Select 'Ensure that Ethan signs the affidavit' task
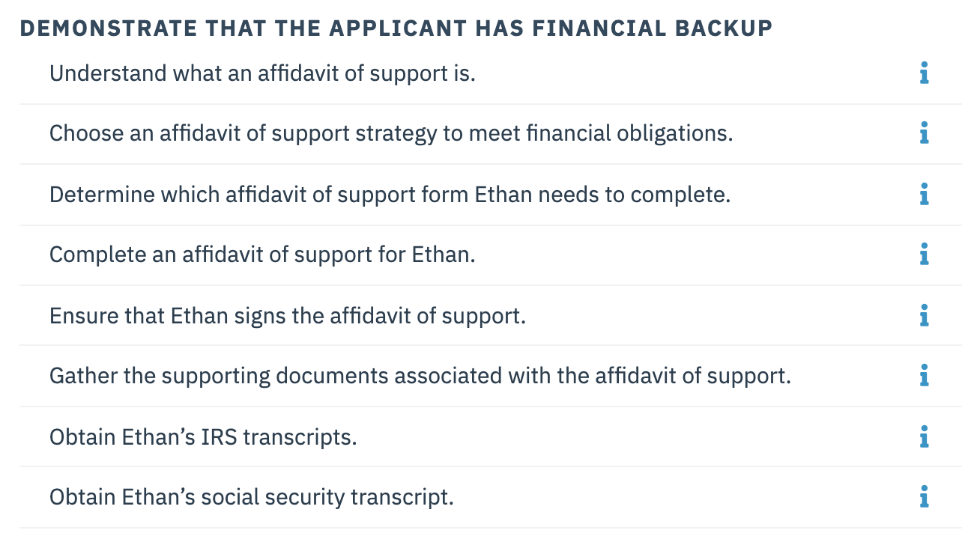 pos(288,316)
